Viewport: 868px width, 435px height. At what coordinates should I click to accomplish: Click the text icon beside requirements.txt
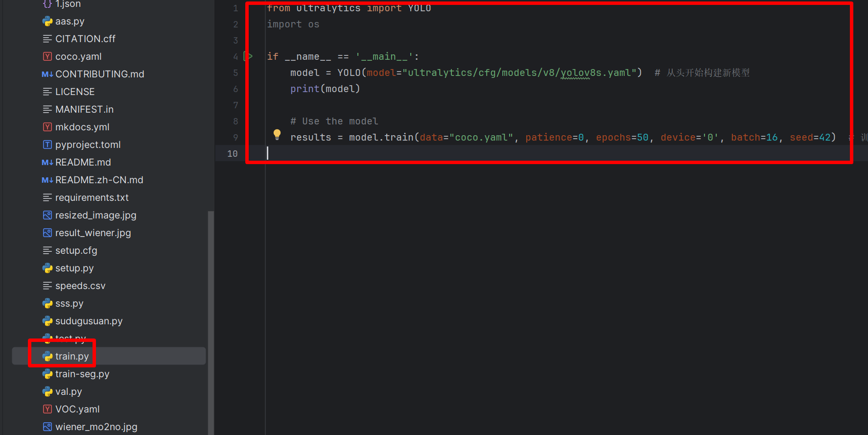click(x=47, y=197)
